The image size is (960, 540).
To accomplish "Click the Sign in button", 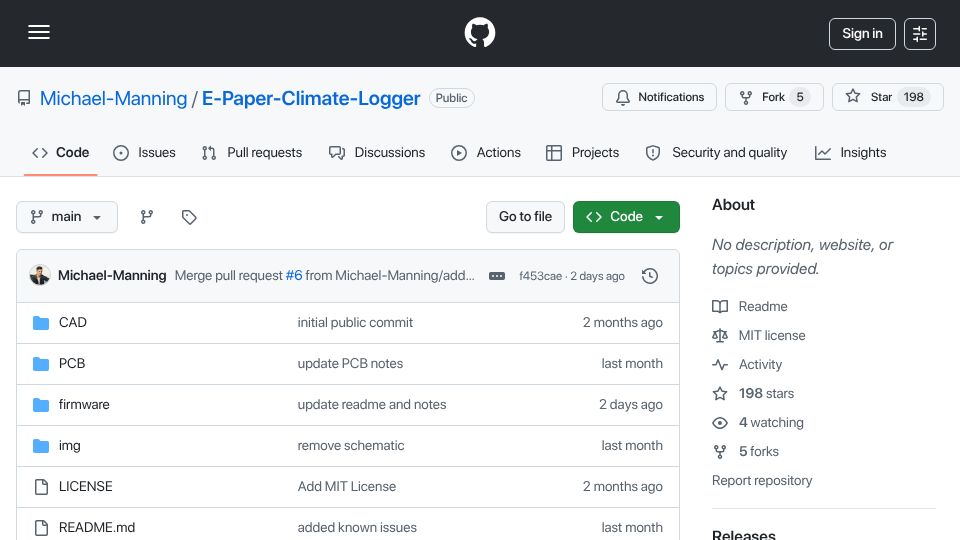I will (862, 34).
